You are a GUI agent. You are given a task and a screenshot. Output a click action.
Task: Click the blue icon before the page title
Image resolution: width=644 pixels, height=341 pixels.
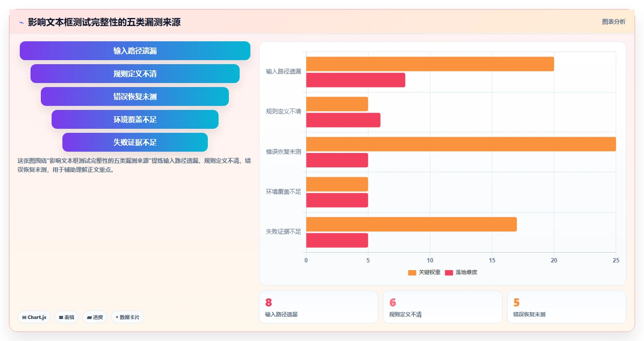[21, 22]
